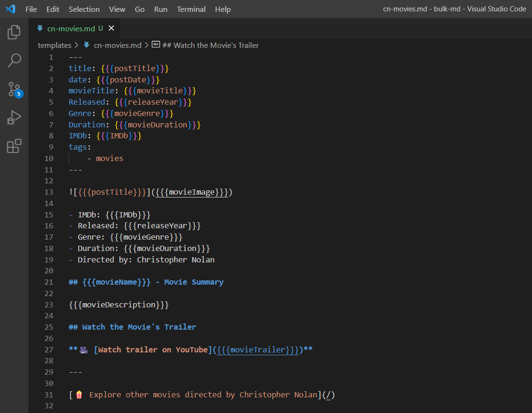Viewport: 532px width, 413px height.
Task: Follow the '/' link on line 31
Action: tap(328, 395)
